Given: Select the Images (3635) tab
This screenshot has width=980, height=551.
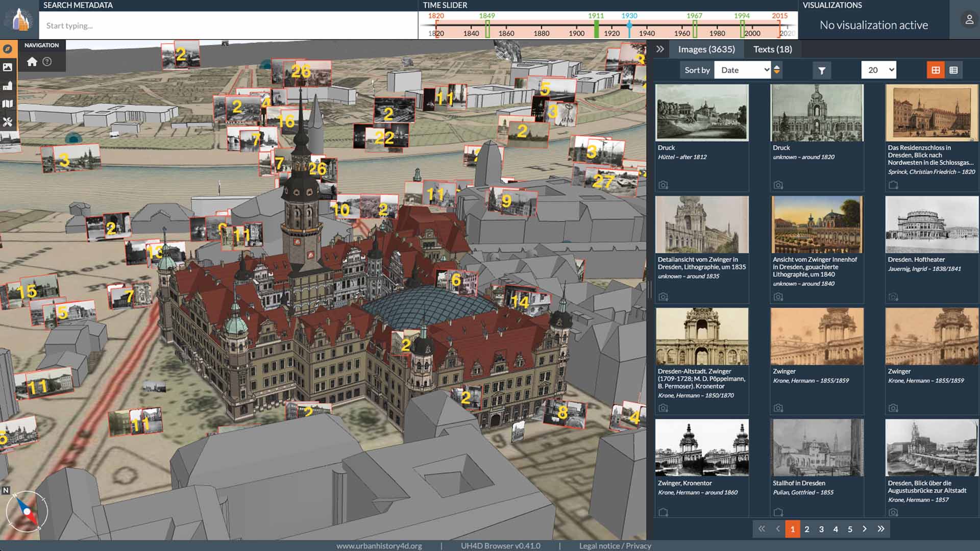Looking at the screenshot, I should point(706,49).
